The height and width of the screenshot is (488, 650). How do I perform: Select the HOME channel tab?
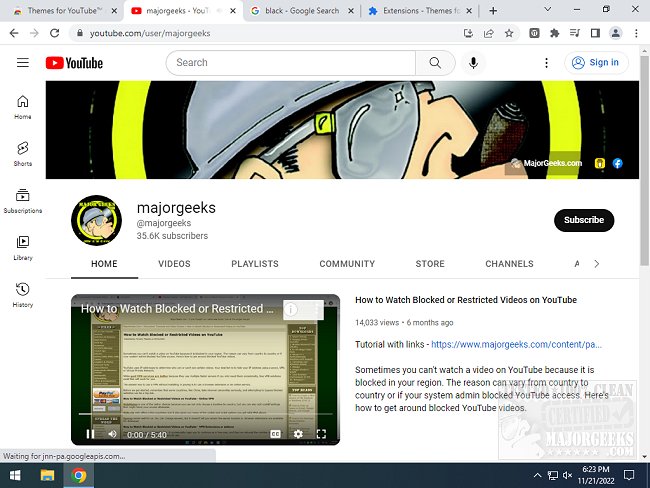pos(104,264)
